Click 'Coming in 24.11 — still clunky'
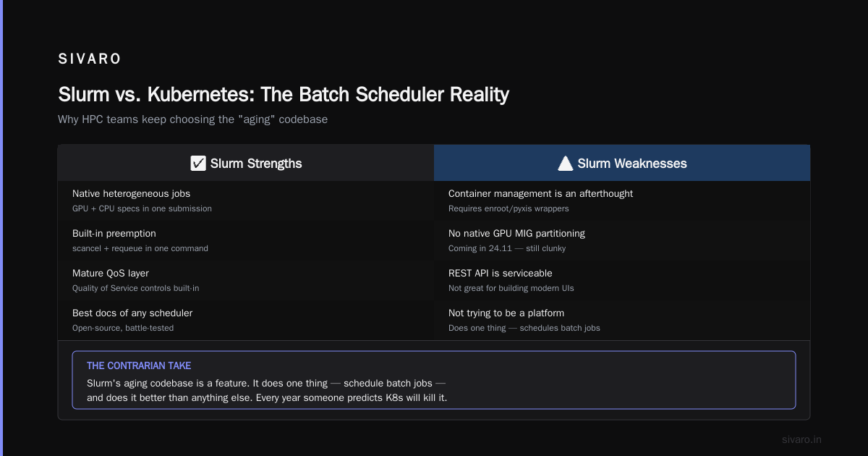868x456 pixels. pos(507,248)
